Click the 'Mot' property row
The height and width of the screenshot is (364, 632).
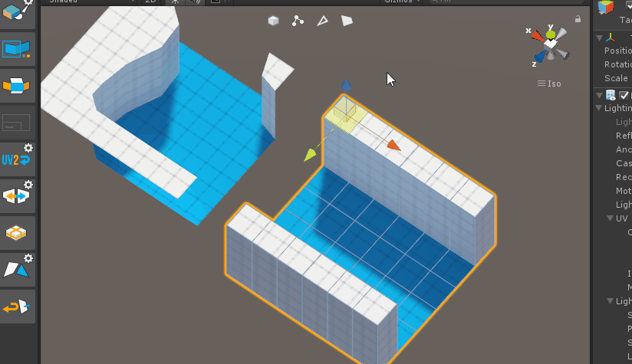point(624,191)
